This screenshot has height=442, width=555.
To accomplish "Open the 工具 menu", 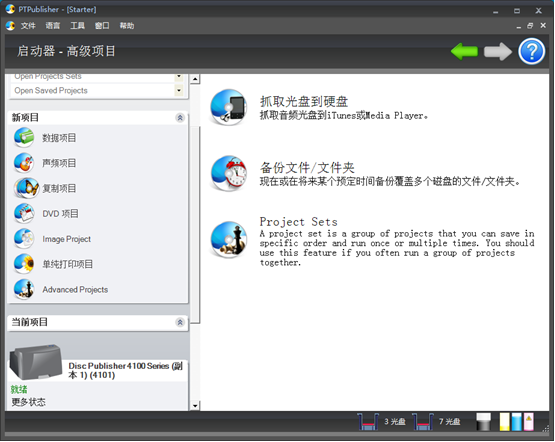I will coord(77,26).
